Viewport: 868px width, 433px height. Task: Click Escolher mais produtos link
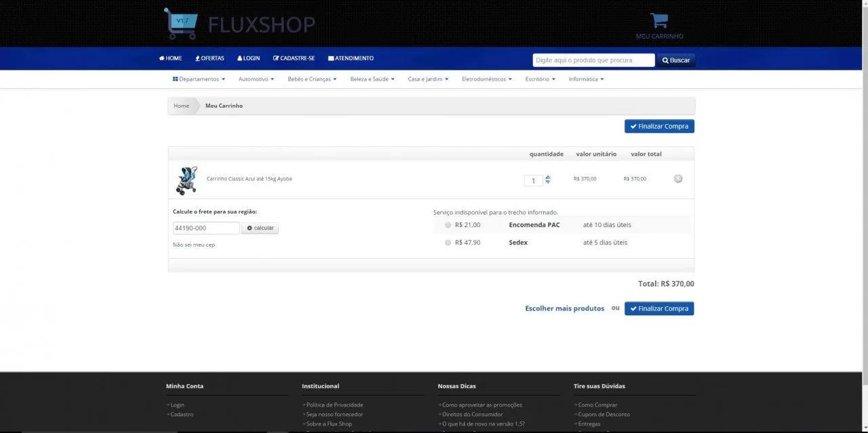click(x=564, y=308)
